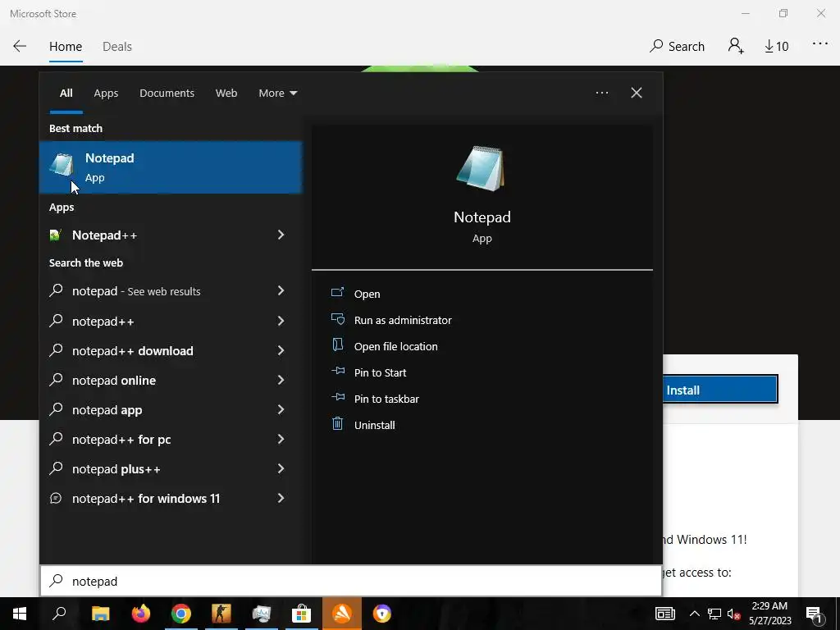Click Microsoft Store back arrow
Viewport: 840px width, 630px height.
(20, 46)
